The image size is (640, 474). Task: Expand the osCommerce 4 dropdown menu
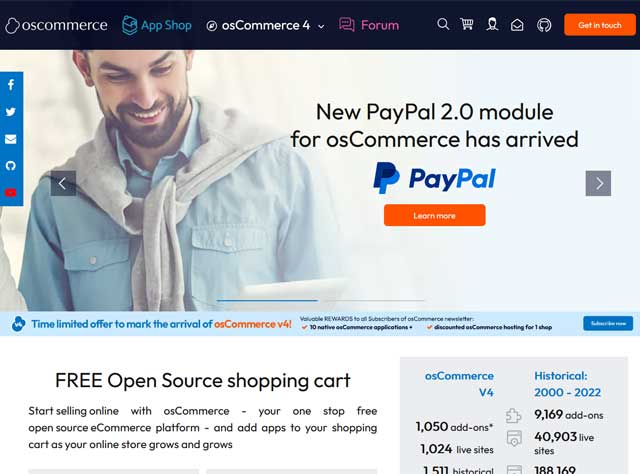(266, 25)
